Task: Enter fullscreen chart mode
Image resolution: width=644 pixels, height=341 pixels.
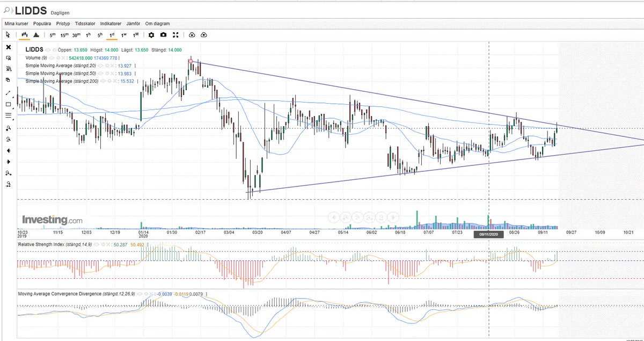Action: pos(175,35)
